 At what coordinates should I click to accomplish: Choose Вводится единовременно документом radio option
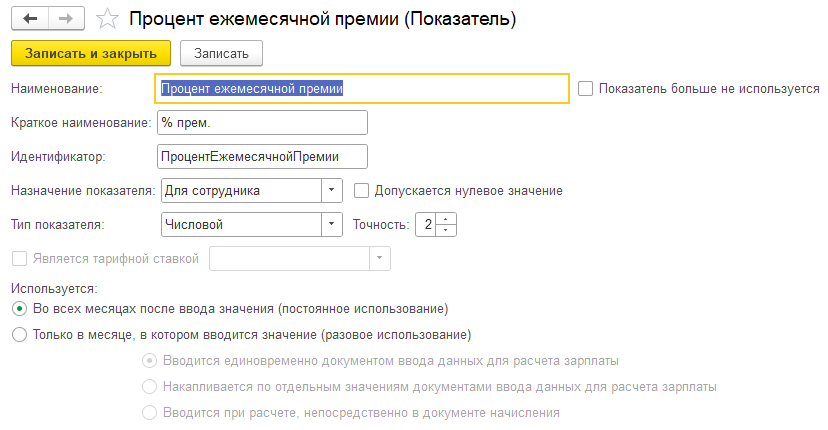(149, 361)
